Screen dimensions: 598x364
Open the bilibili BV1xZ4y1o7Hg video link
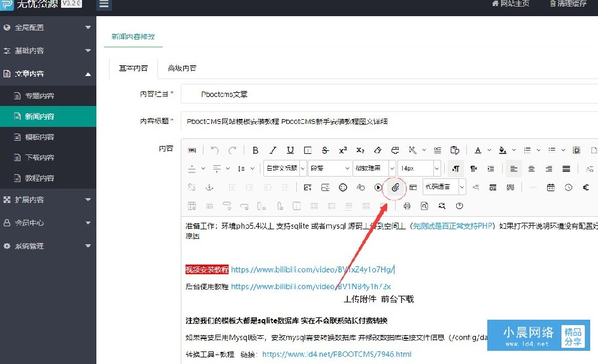click(312, 270)
